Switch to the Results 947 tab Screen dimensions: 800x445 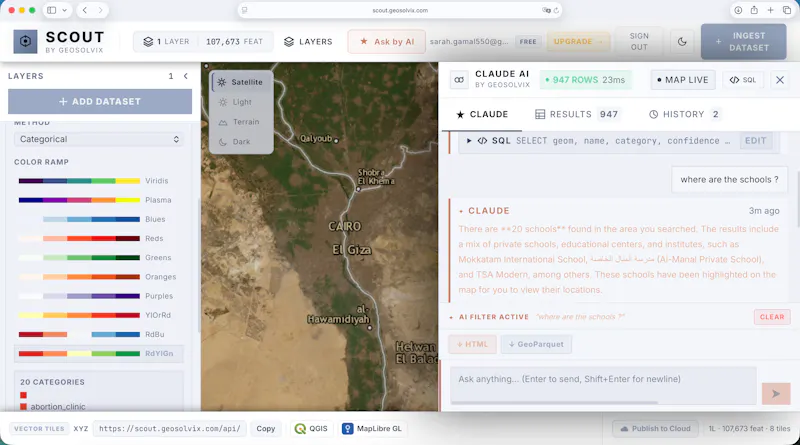[x=577, y=114]
